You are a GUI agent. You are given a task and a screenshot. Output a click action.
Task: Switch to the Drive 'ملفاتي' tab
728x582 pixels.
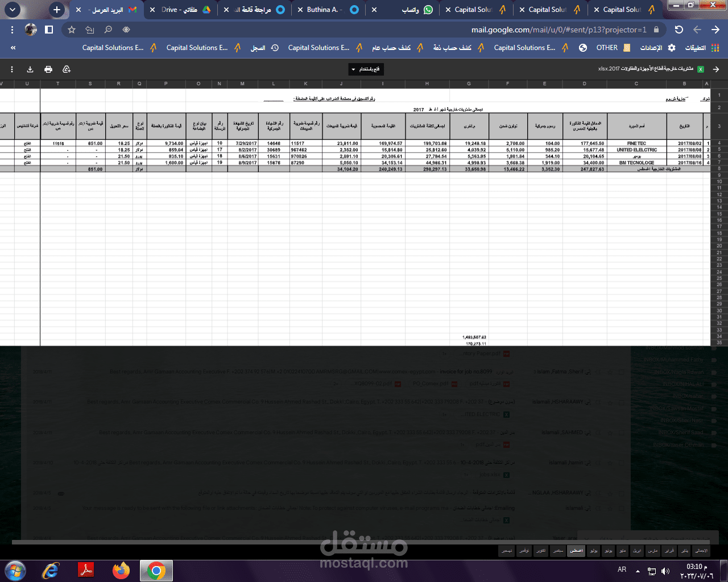[181, 10]
